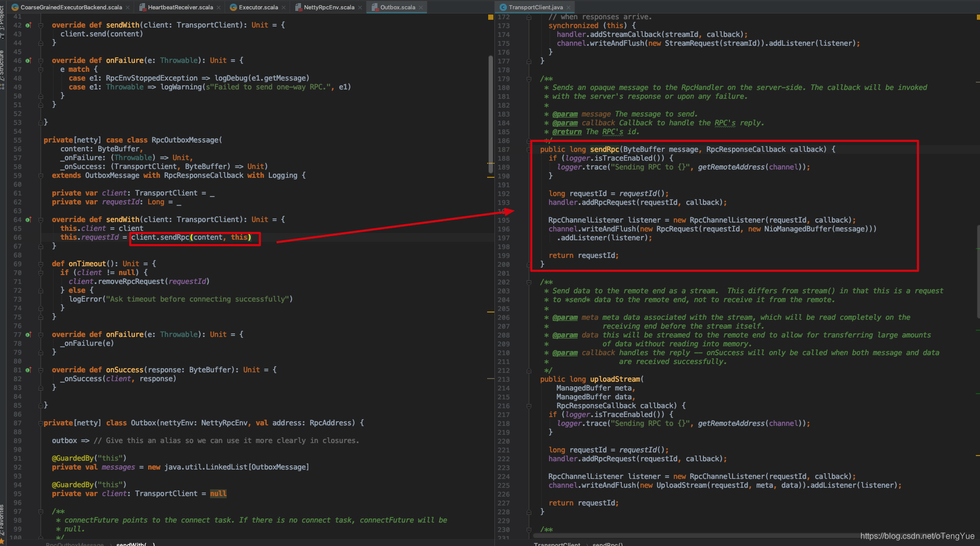Switch to the CoarseGrainedExecutorBackend.scala tab
This screenshot has width=980, height=546.
pyautogui.click(x=71, y=7)
